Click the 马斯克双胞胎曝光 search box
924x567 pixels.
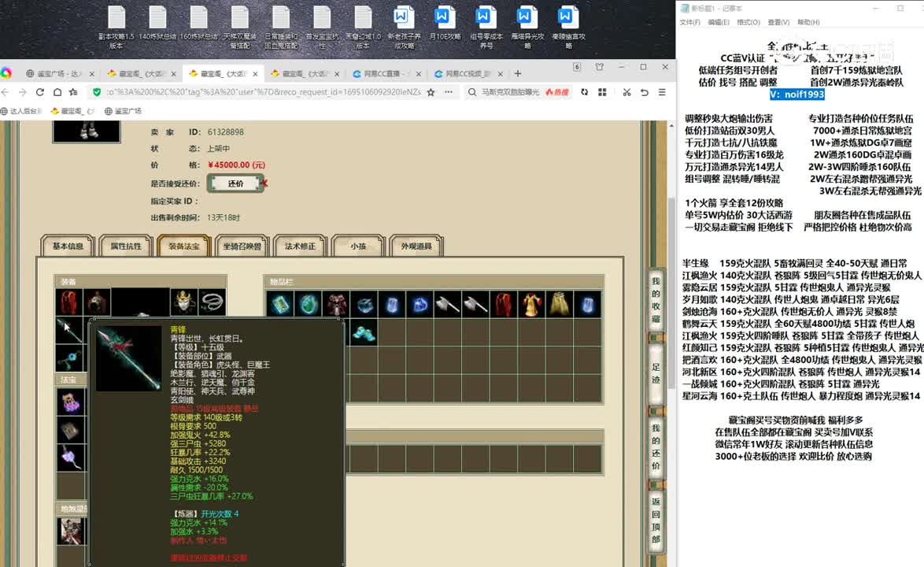pyautogui.click(x=510, y=92)
